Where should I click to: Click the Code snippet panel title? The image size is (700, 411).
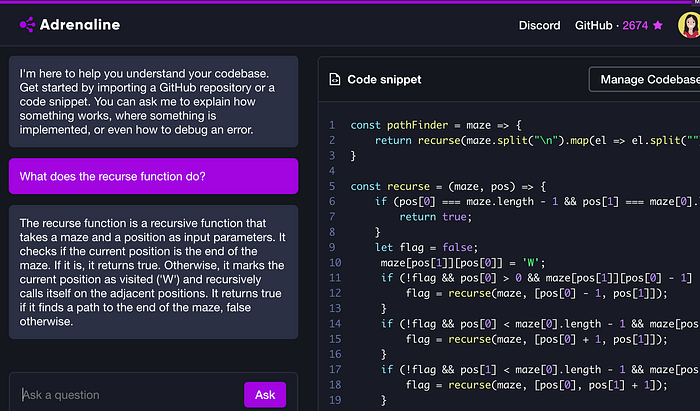click(384, 79)
